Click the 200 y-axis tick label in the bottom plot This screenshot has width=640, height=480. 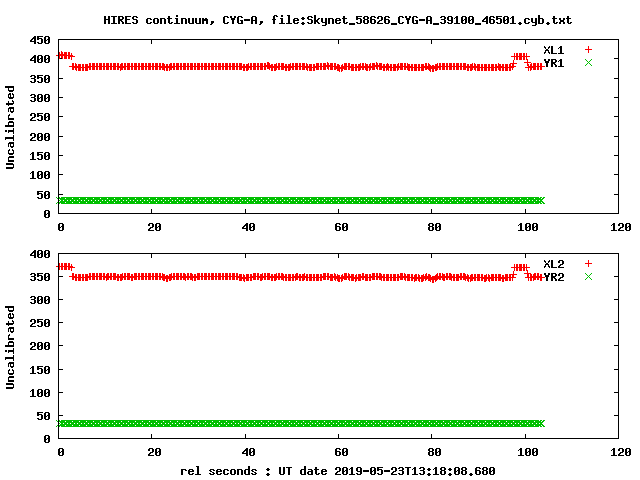[40, 346]
